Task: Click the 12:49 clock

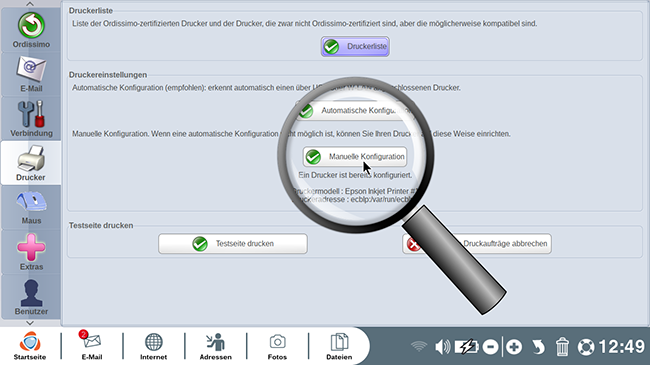Action: pos(622,346)
